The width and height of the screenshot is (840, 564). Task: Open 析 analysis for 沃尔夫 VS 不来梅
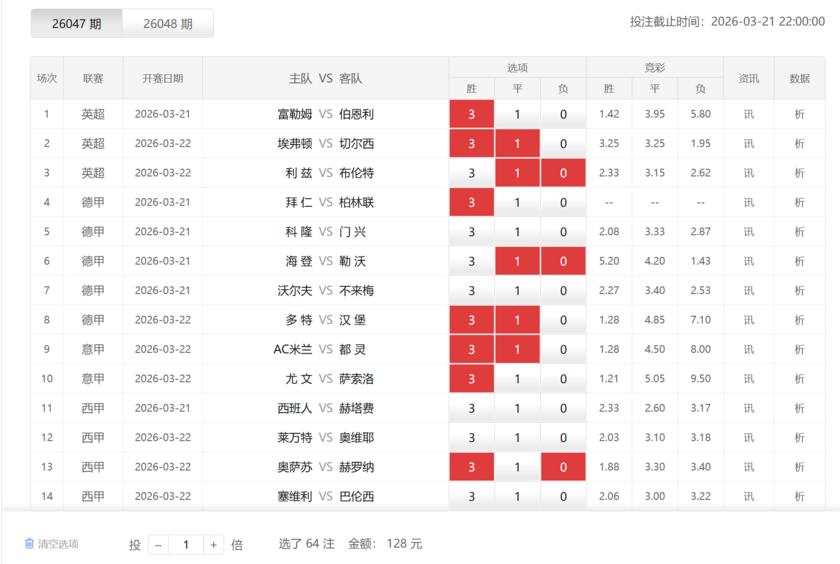point(799,291)
